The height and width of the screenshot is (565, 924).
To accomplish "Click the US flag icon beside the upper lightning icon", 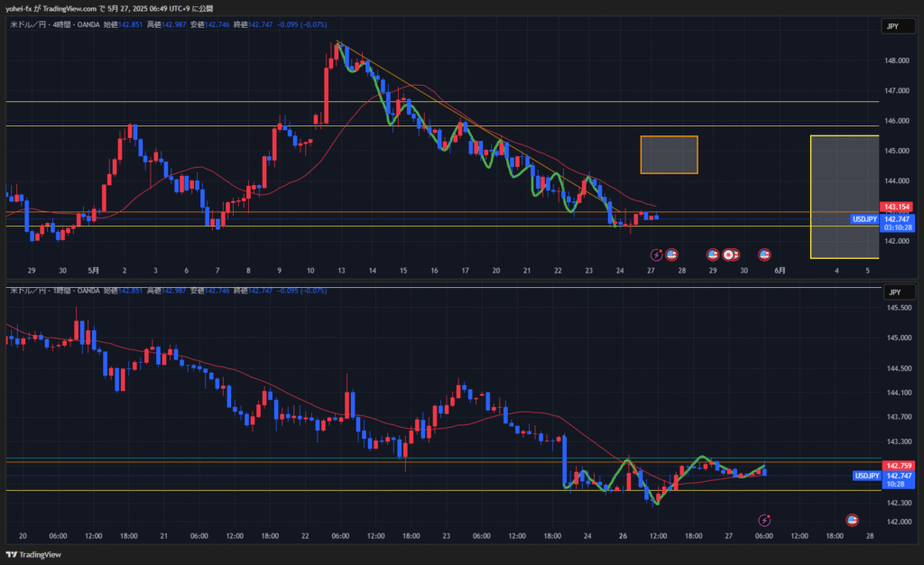I will (672, 255).
